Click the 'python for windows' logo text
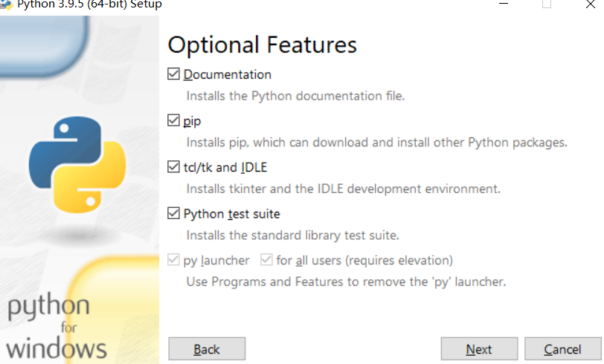604x364 pixels. point(57,327)
